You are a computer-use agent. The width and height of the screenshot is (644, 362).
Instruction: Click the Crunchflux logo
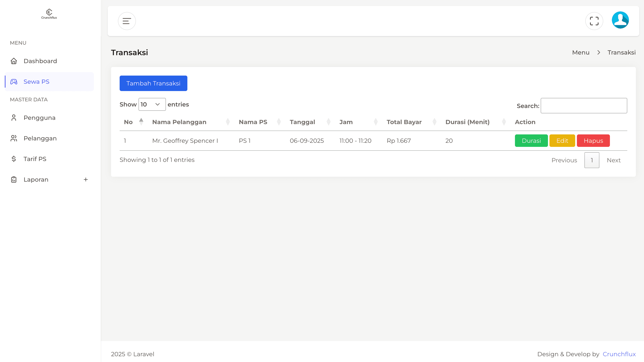tap(49, 14)
